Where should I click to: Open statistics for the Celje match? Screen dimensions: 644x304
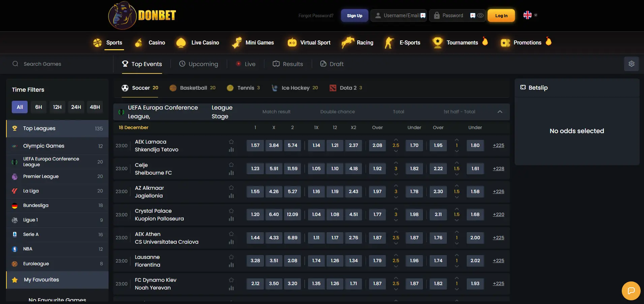click(231, 173)
